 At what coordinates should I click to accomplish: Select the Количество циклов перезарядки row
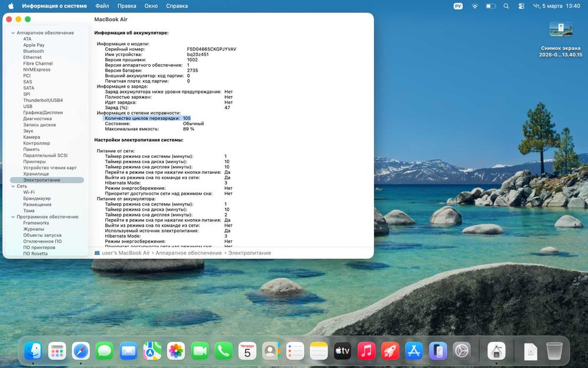(x=148, y=118)
